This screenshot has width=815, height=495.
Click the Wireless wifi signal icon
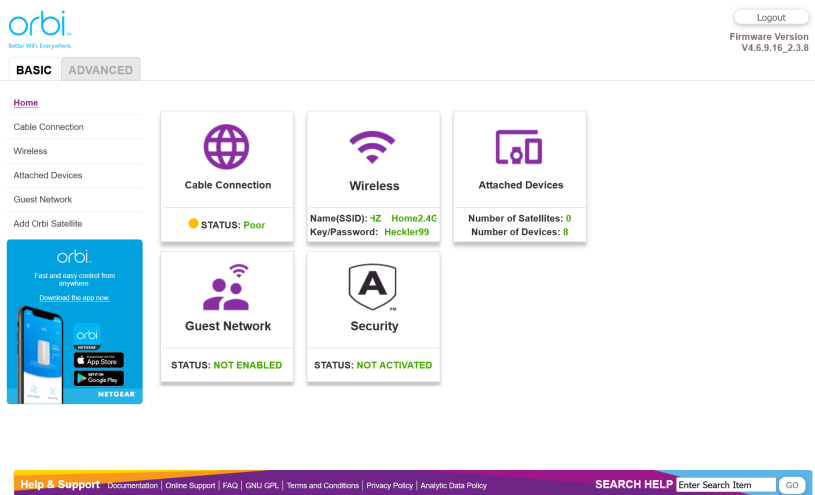(x=372, y=147)
